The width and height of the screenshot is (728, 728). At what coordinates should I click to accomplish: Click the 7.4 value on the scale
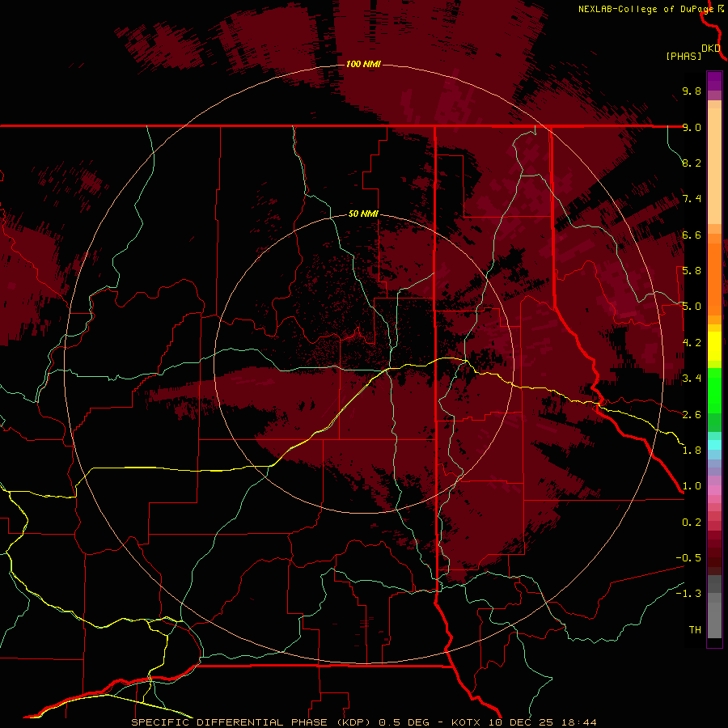point(692,199)
